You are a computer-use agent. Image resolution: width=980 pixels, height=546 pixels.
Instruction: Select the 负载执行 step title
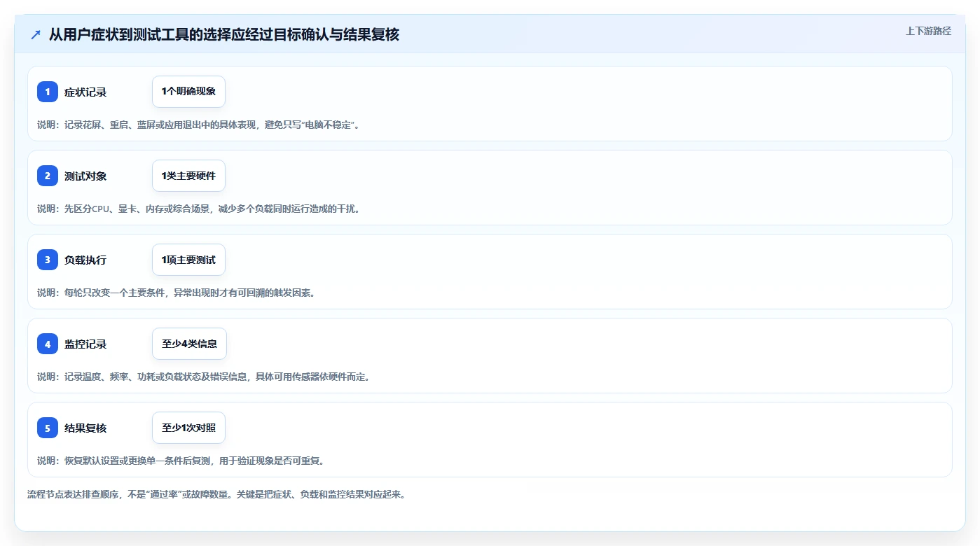point(85,260)
